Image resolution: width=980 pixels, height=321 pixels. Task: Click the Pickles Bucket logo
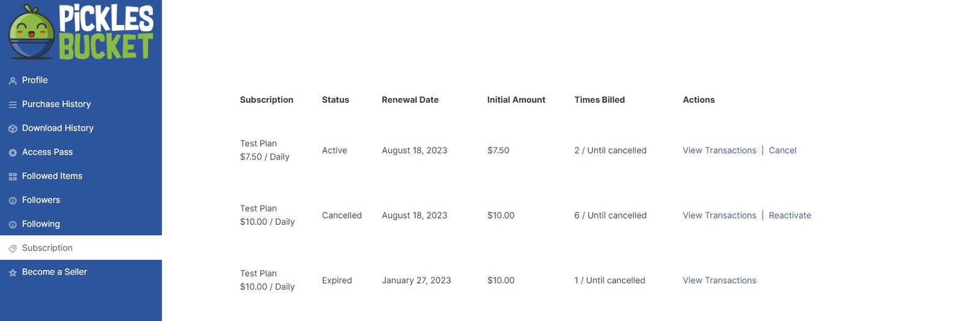tap(81, 32)
